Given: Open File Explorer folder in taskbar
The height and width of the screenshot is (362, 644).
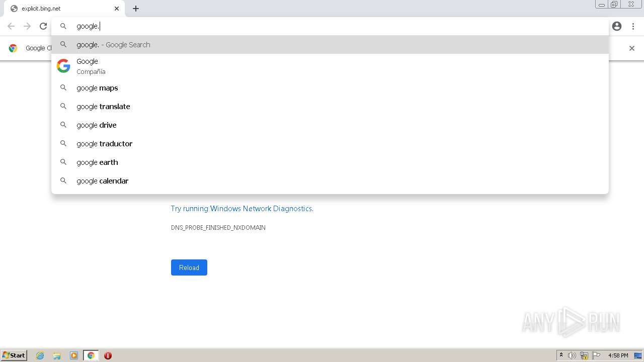Looking at the screenshot, I should coord(57,355).
